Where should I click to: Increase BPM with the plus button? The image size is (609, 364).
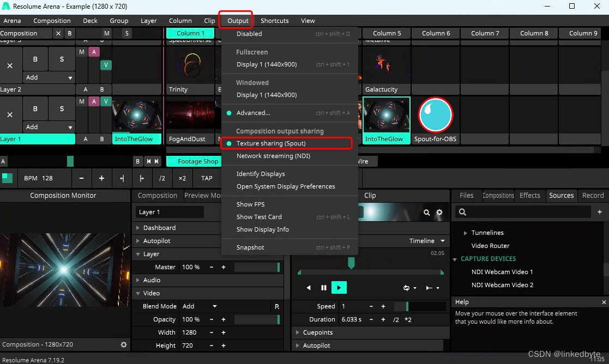pos(101,178)
